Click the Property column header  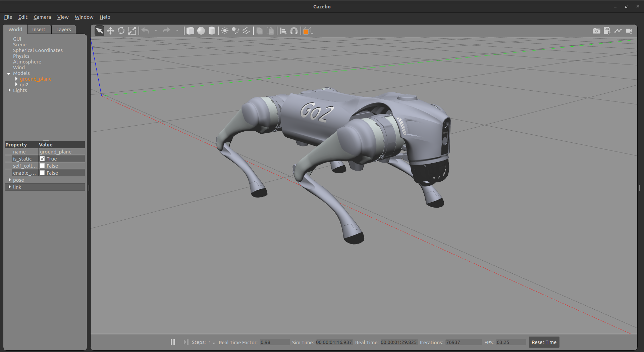coord(21,145)
